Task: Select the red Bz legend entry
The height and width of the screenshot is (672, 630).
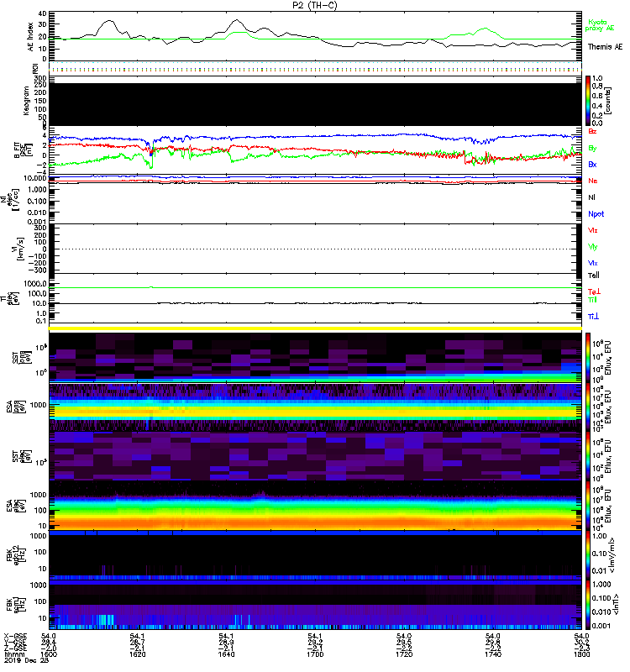Action: [x=592, y=132]
